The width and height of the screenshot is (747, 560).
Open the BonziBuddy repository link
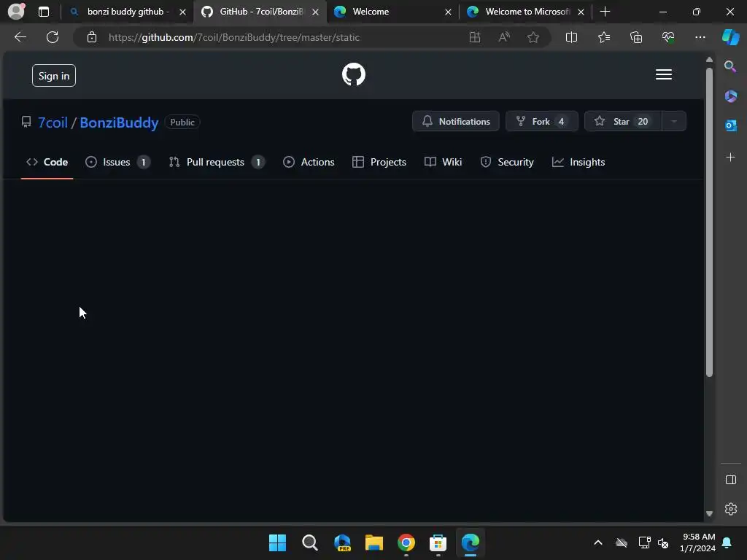[119, 122]
